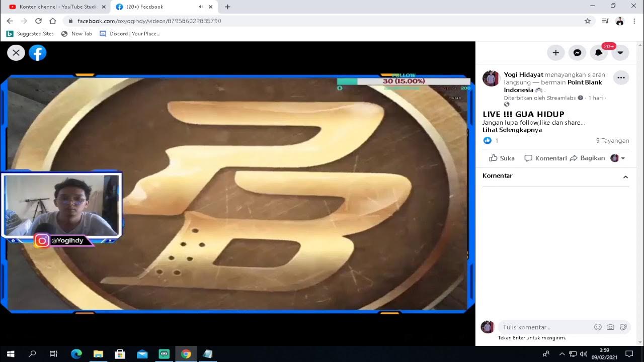Open Windows taskbar search
644x362 pixels.
click(32, 354)
